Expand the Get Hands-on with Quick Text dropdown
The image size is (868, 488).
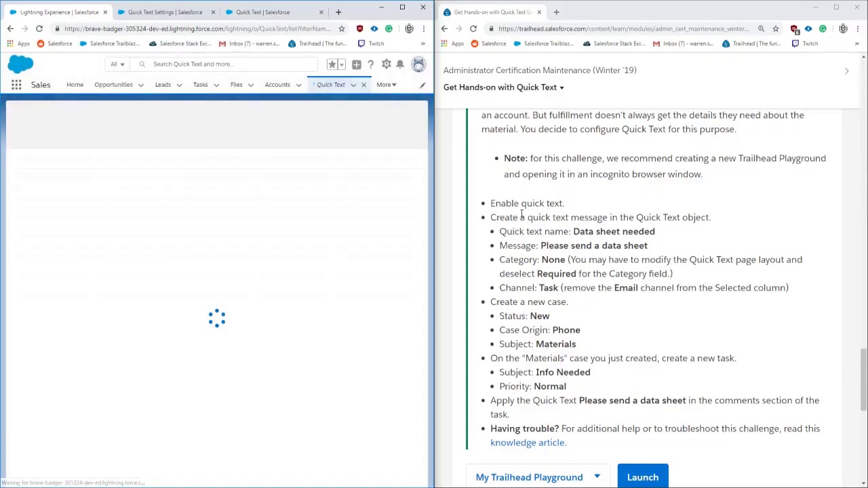[504, 87]
